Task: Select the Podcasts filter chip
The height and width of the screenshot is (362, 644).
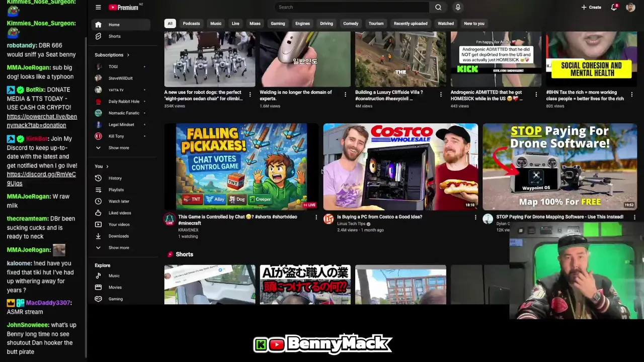Action: 191,24
